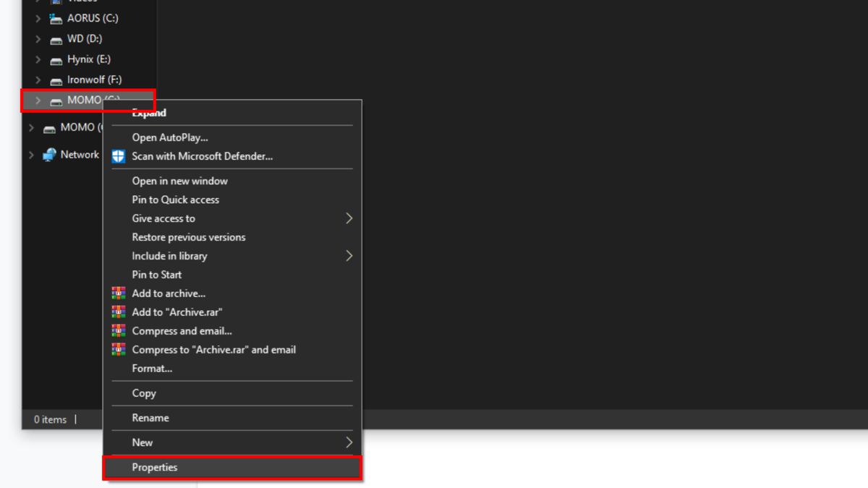Screen dimensions: 868x488
Task: Select the AORUS (C:) drive icon
Action: point(56,18)
